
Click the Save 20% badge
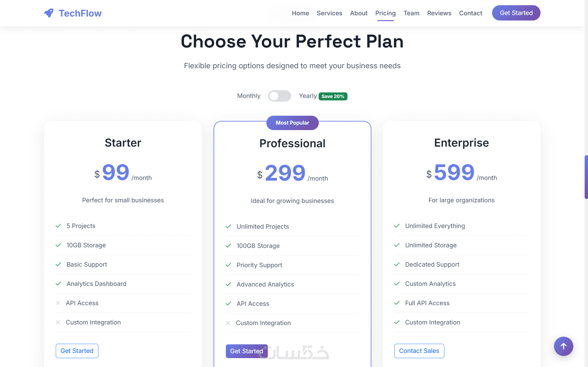click(333, 96)
